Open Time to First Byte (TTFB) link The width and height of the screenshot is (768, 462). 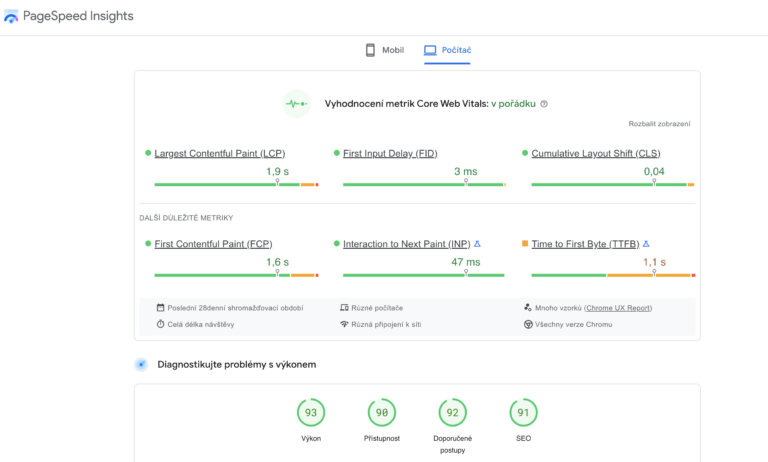[x=585, y=244]
